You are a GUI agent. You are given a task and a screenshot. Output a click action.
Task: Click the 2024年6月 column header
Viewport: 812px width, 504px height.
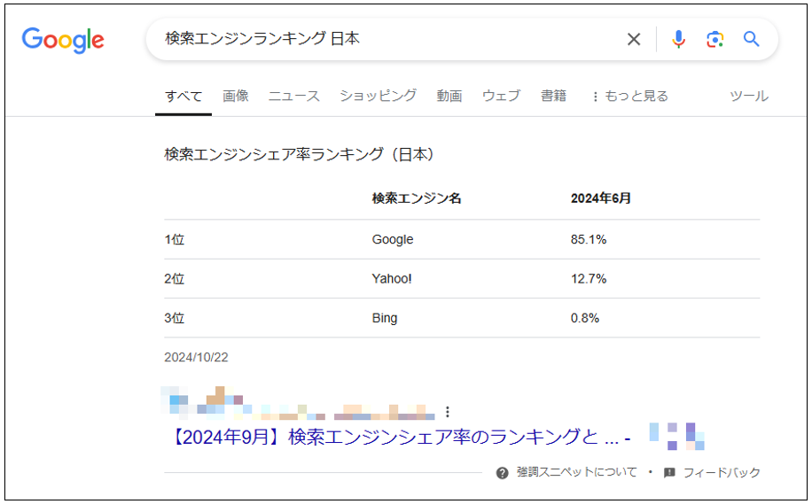[600, 198]
